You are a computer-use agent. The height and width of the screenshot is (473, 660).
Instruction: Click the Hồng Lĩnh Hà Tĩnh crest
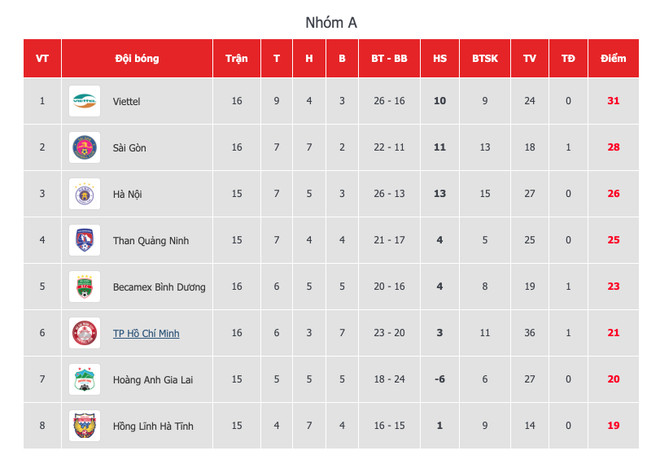[x=83, y=425]
